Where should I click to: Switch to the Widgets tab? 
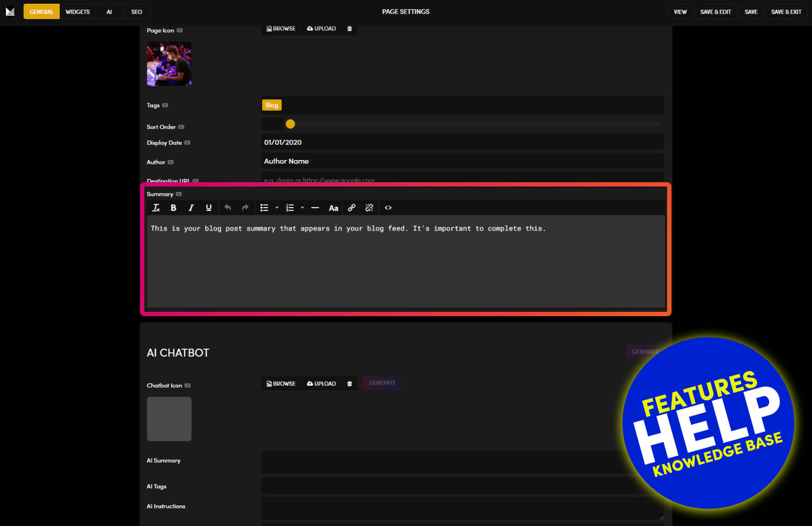pos(77,12)
